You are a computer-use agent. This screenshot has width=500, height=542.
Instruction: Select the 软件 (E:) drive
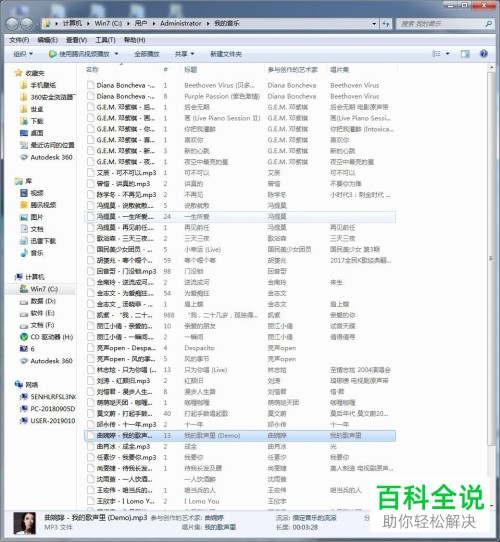tap(37, 313)
